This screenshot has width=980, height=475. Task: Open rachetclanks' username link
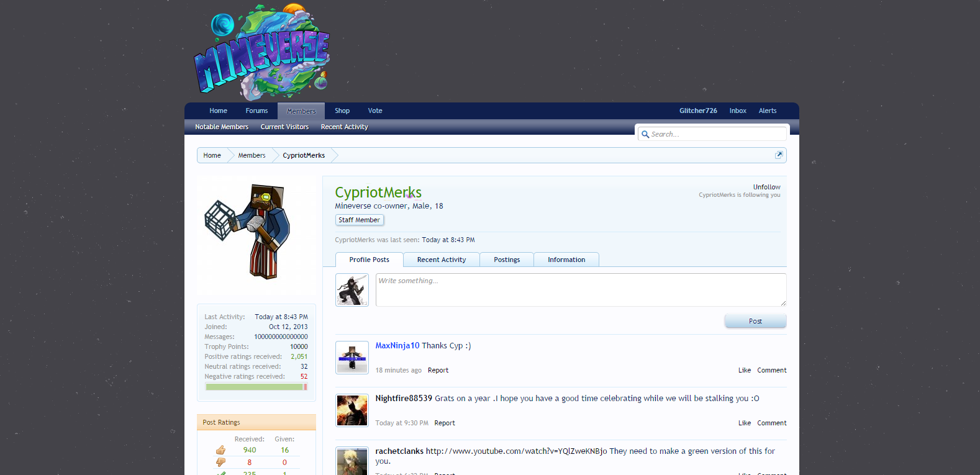pos(399,451)
